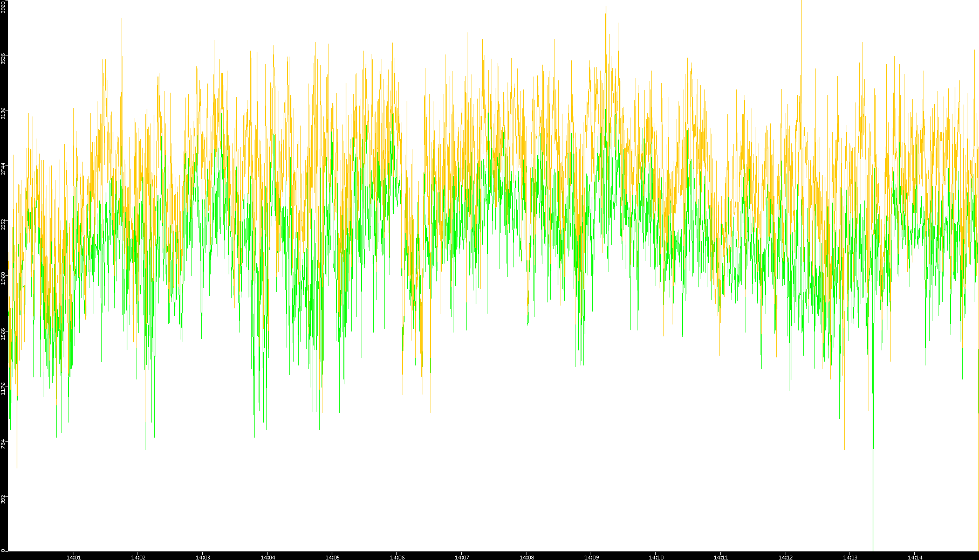
Task: Click the 0 origin axis label
Action: [x=3, y=550]
